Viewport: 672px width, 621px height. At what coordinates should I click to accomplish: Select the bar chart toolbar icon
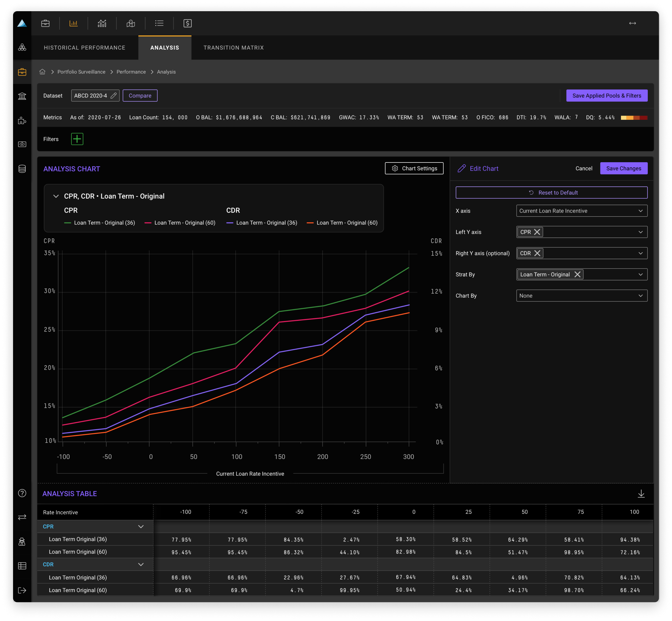click(x=74, y=23)
